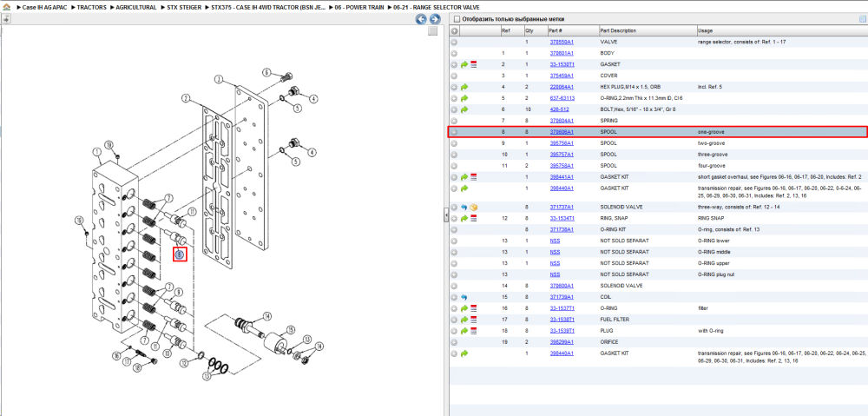Open part number link 375459A1
The width and height of the screenshot is (868, 416).
coord(562,76)
